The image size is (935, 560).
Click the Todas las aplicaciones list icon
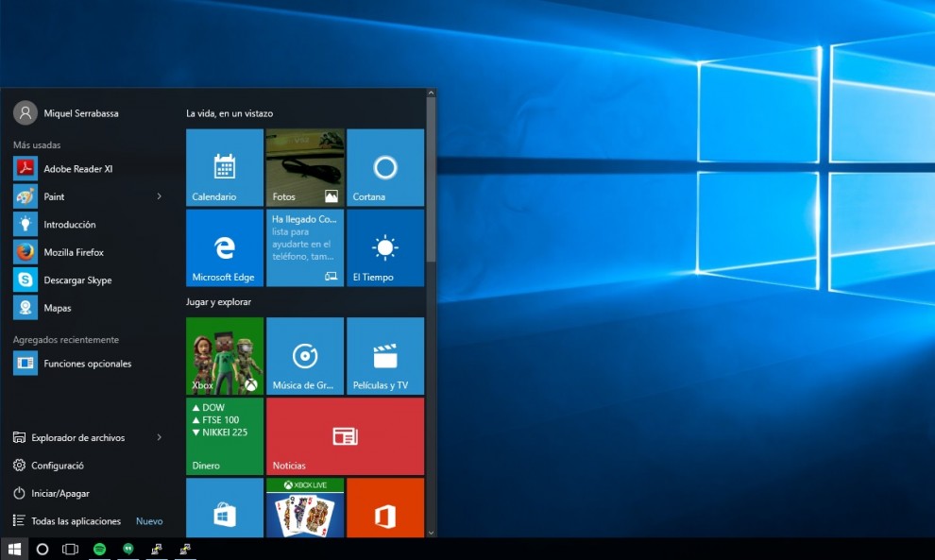click(x=19, y=520)
